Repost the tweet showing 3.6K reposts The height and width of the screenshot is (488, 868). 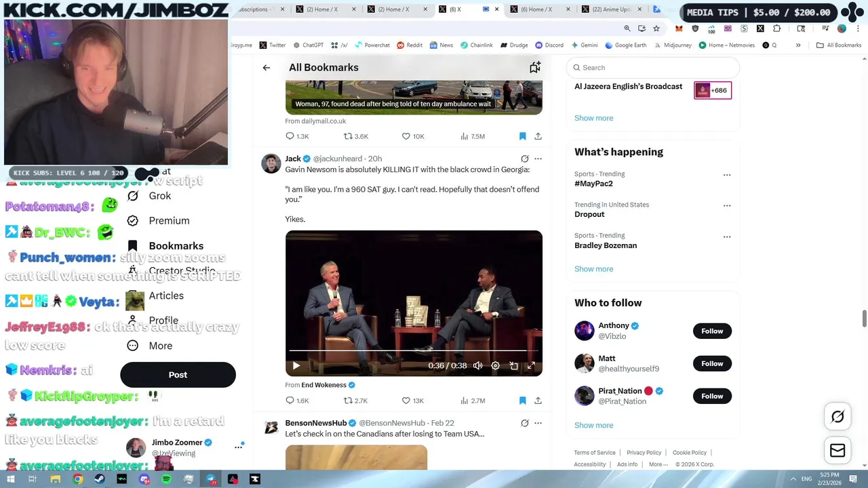click(x=356, y=136)
